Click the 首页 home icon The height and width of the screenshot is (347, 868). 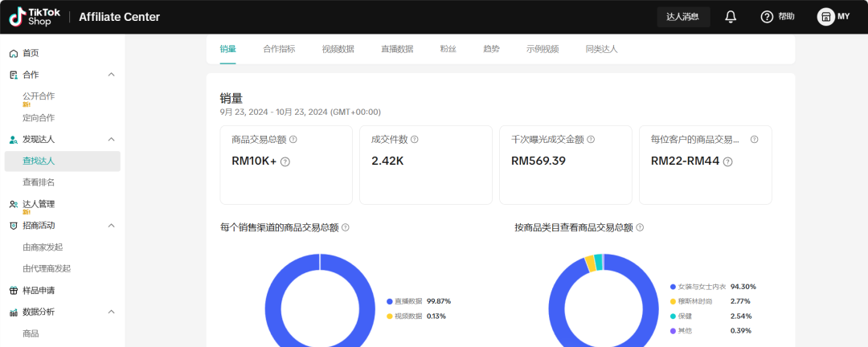tap(14, 54)
